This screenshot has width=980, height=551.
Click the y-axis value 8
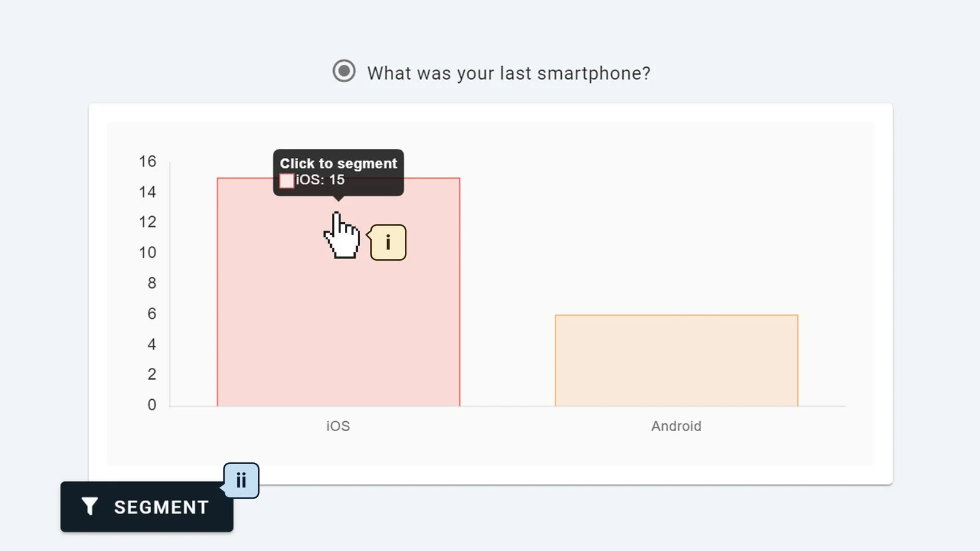(x=152, y=283)
